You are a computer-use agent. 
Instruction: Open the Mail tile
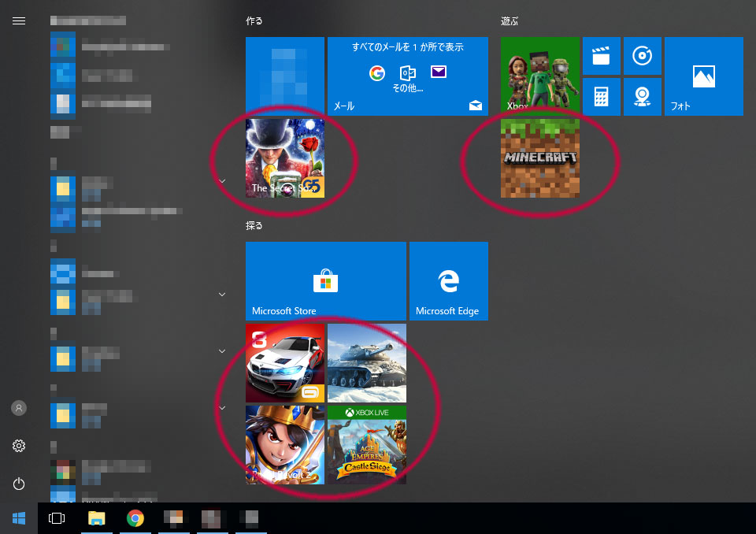coord(408,76)
